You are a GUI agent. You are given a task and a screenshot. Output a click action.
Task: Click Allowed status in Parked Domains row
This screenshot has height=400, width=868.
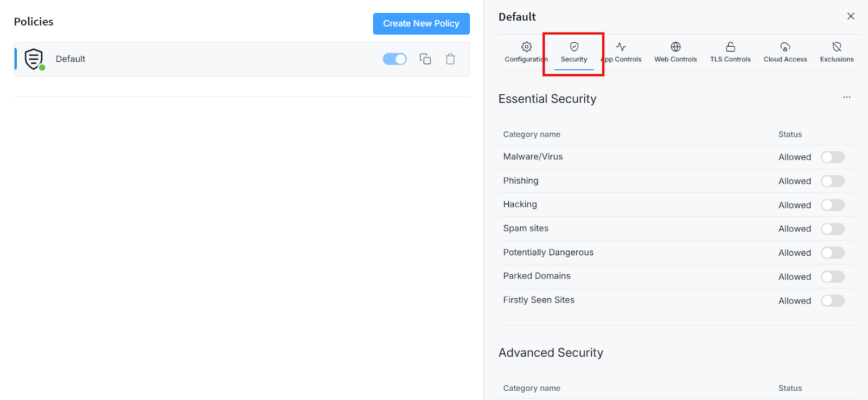point(795,277)
